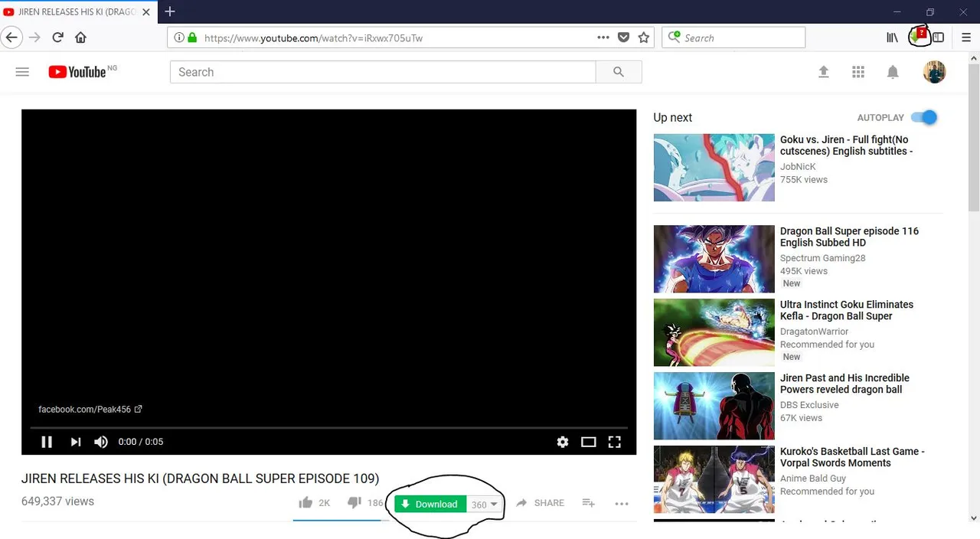The image size is (980, 539).
Task: Open Jiren Past and His Incredible Powers video
Action: (x=844, y=384)
